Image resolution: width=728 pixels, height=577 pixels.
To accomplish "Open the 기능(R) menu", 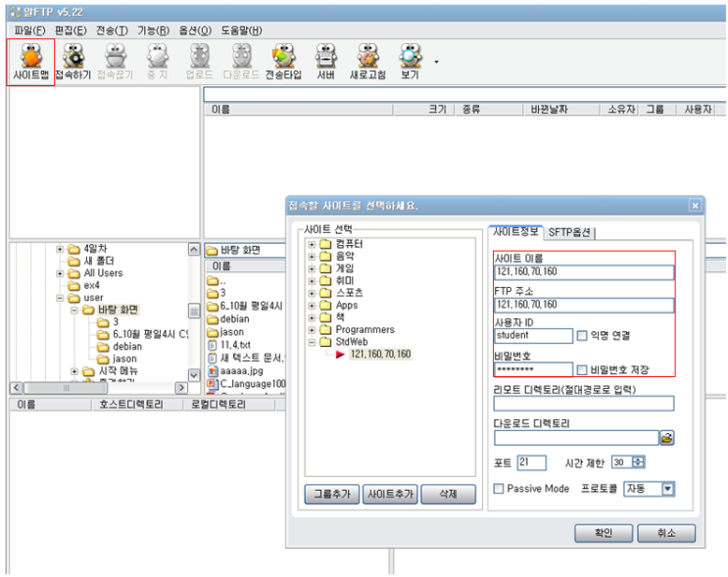I will [x=153, y=30].
